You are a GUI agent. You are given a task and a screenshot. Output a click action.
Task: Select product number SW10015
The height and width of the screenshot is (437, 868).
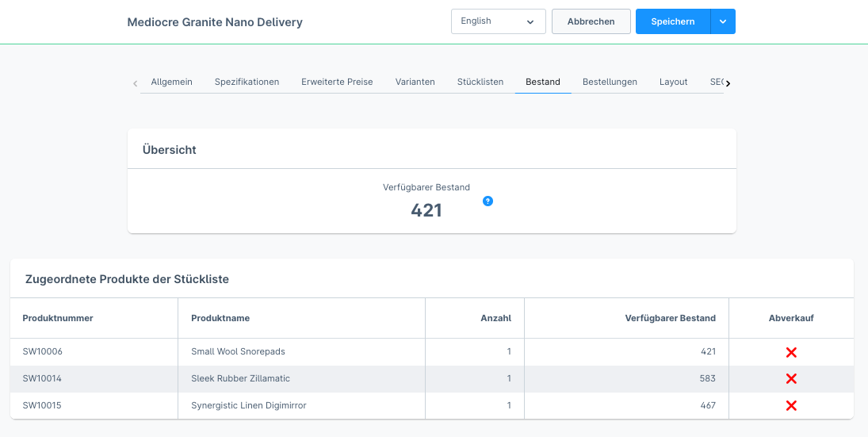[x=42, y=405]
